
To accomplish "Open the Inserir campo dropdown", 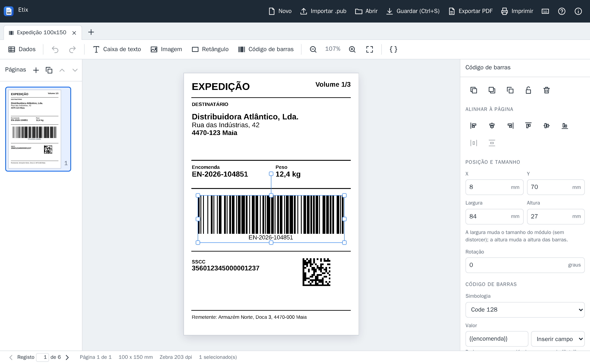I will click(558, 339).
